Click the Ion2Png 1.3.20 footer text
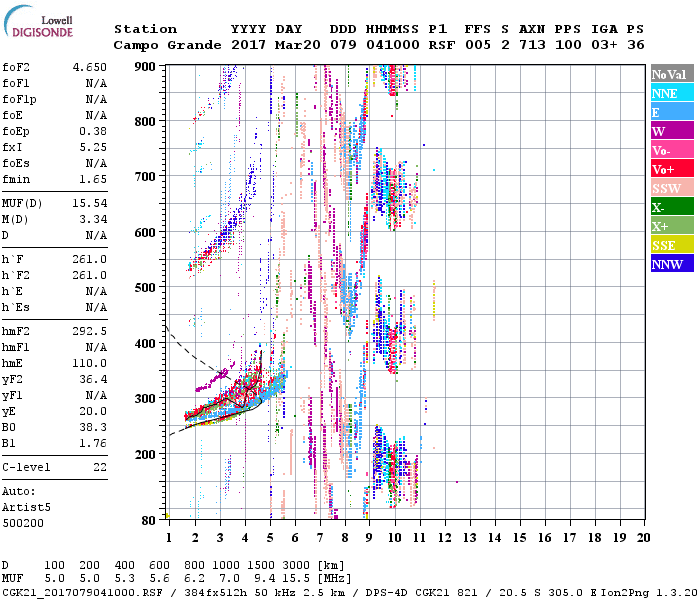The width and height of the screenshot is (700, 600). tap(649, 593)
